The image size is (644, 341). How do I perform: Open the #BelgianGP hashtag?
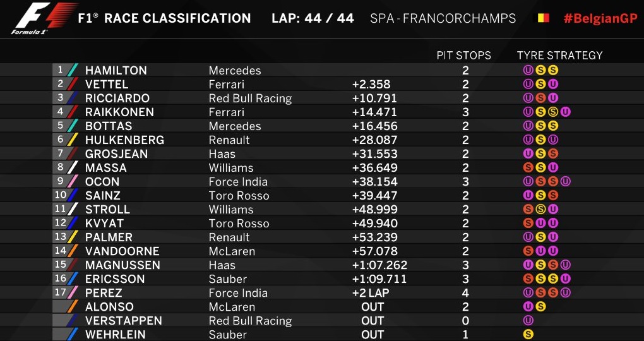[600, 18]
